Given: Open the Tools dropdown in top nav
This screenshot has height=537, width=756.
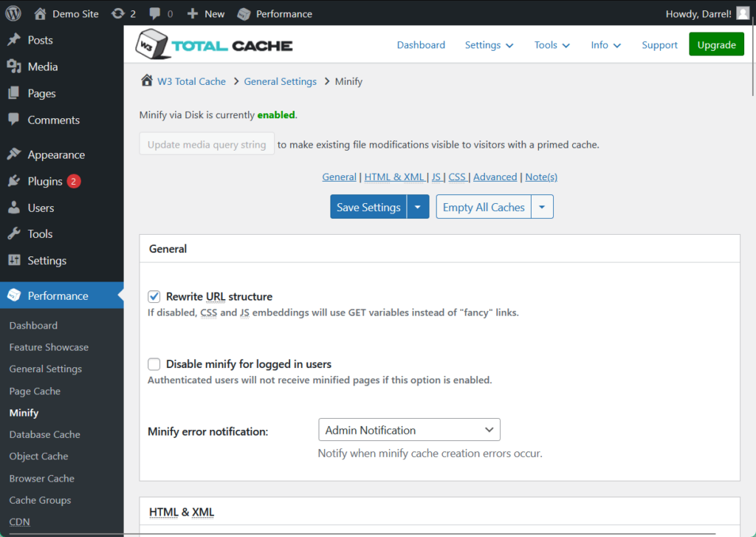Looking at the screenshot, I should click(x=552, y=45).
